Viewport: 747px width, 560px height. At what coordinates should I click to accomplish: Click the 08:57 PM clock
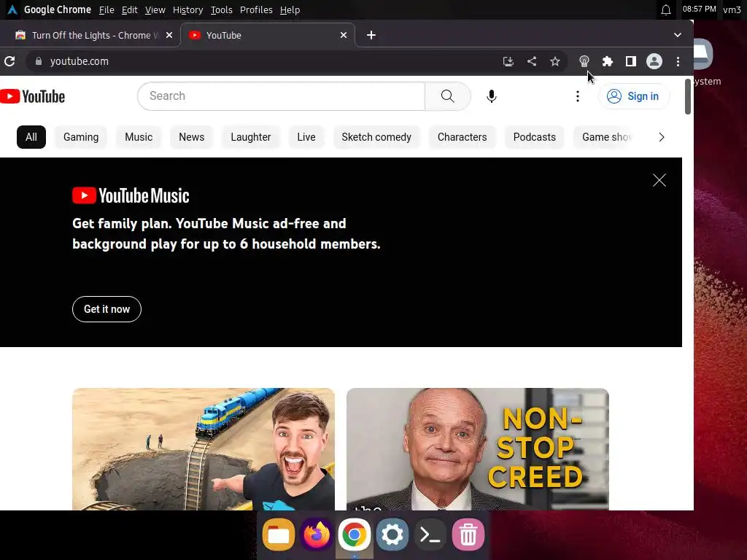(x=699, y=9)
